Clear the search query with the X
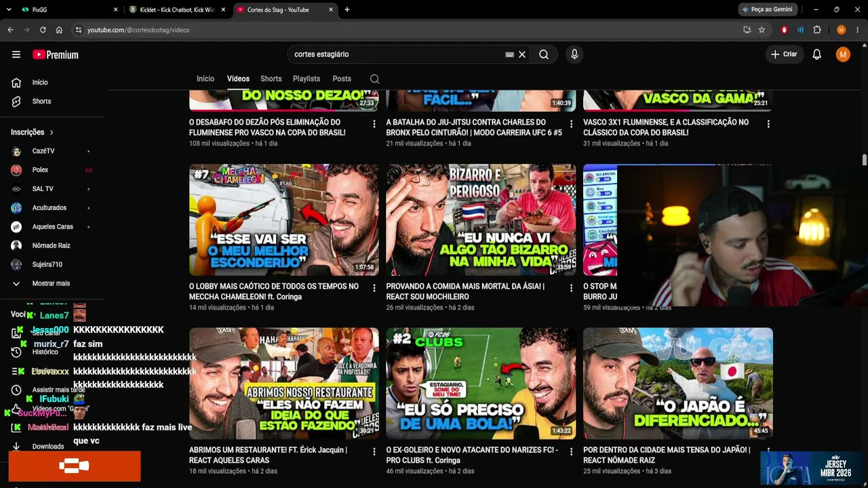The width and height of the screenshot is (868, 488). pos(522,55)
